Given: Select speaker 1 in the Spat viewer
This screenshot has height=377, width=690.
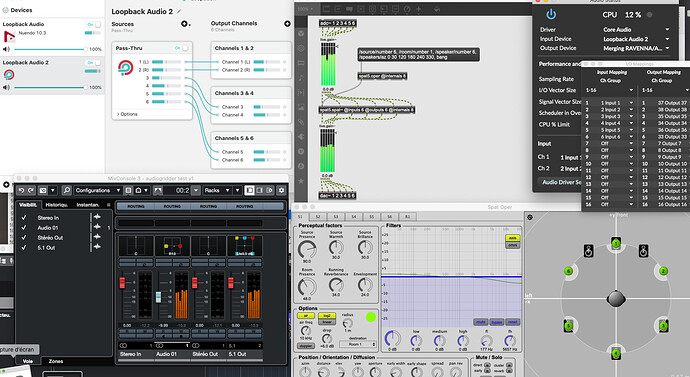Looking at the screenshot, I should click(616, 243).
